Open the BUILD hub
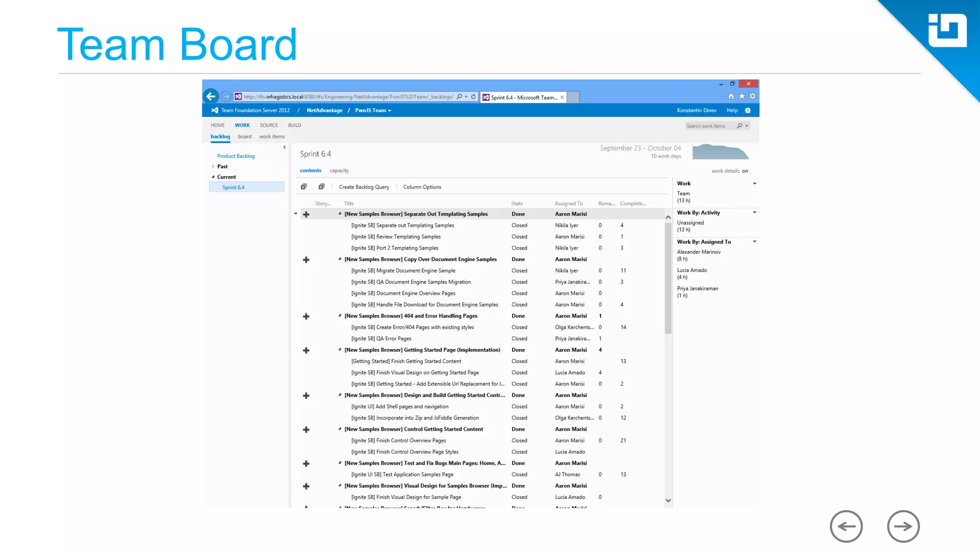 tap(295, 125)
